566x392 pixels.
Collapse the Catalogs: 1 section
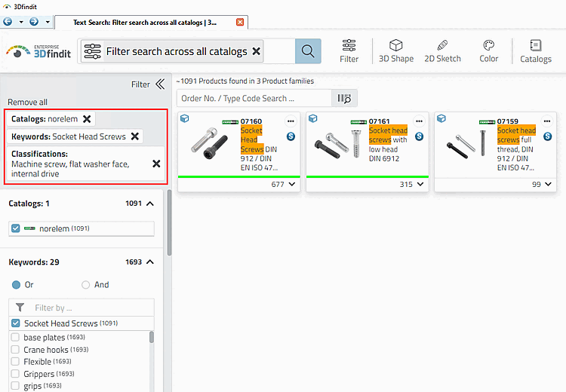coord(150,204)
